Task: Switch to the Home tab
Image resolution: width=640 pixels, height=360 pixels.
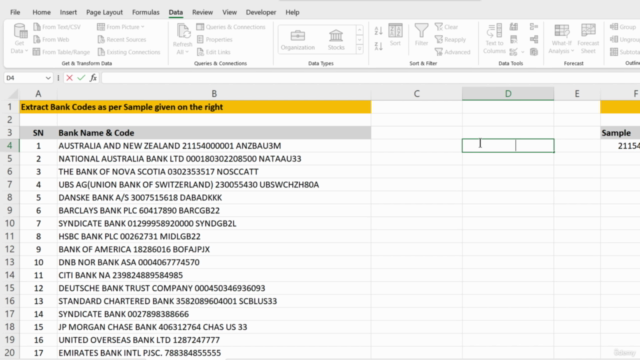Action: [x=41, y=12]
